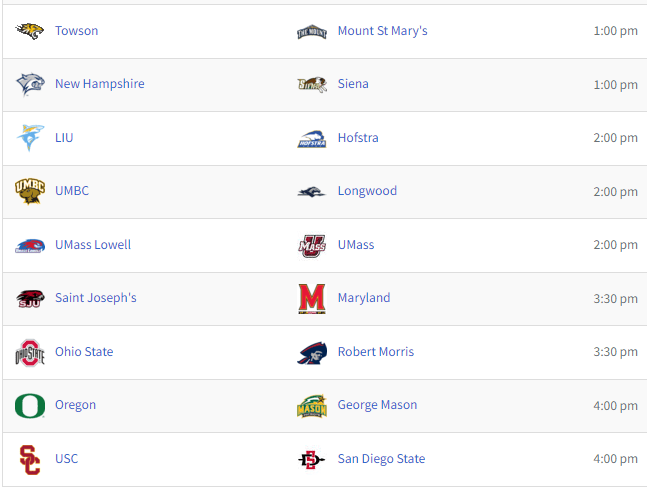Click the George Mason logo
The height and width of the screenshot is (491, 647).
pyautogui.click(x=312, y=406)
